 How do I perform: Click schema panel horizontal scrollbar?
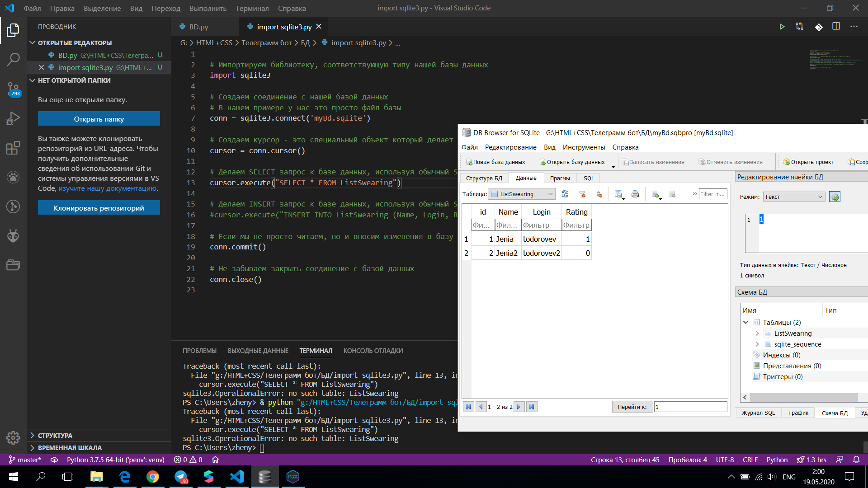tap(804, 397)
